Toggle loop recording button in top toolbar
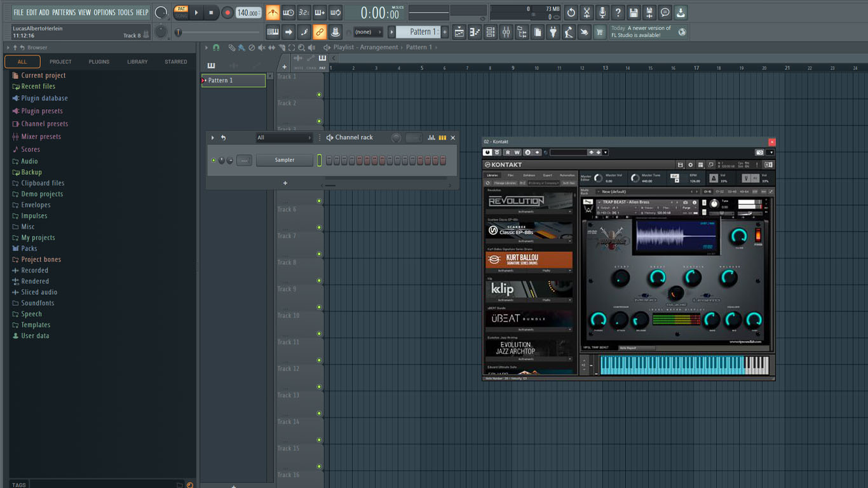868x488 pixels. (336, 12)
